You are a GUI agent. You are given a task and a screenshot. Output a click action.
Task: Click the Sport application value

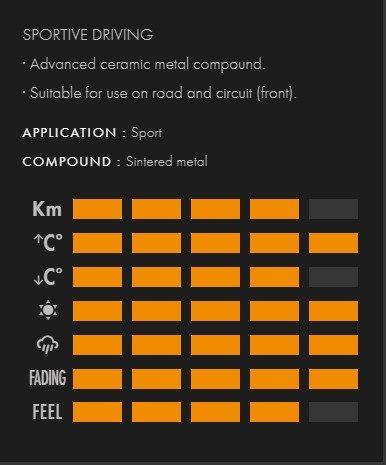click(x=146, y=133)
